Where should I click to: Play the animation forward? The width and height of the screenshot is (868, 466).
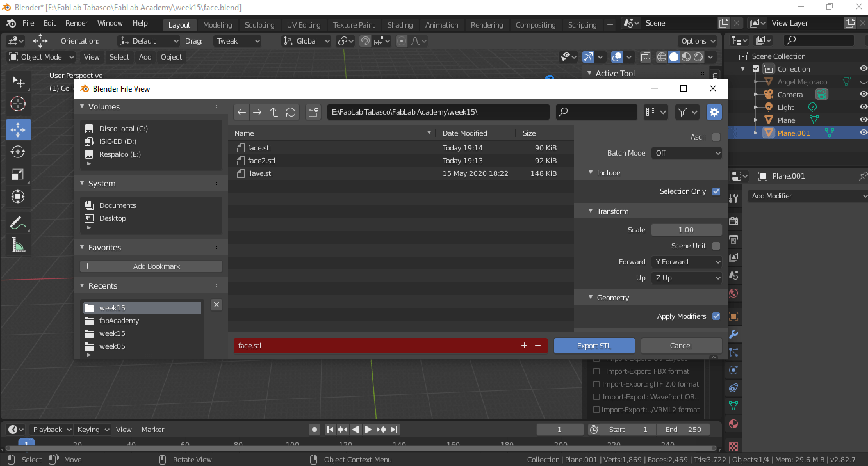(368, 430)
